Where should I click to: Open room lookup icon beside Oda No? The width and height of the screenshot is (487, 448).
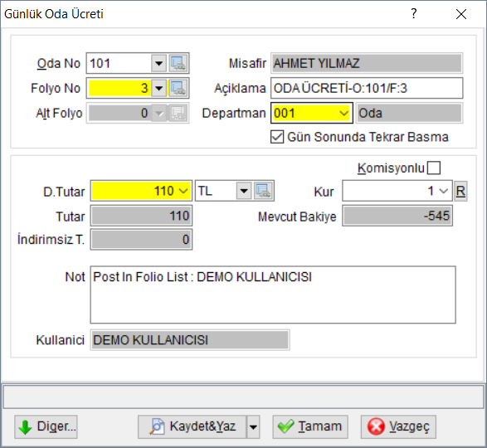click(x=178, y=63)
